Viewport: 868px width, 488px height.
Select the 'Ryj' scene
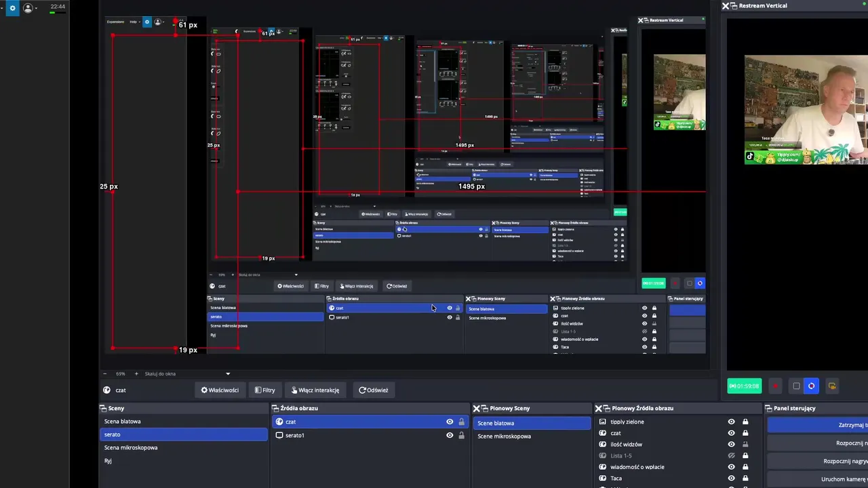(183, 461)
